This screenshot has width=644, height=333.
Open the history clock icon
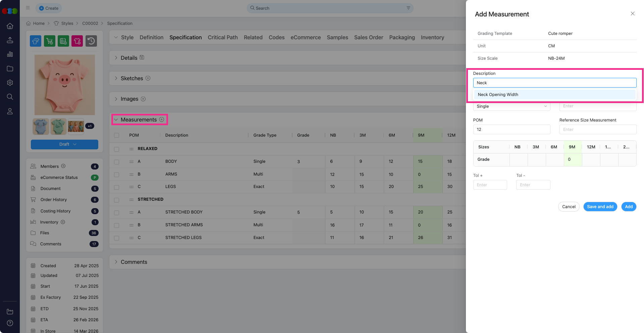click(91, 41)
